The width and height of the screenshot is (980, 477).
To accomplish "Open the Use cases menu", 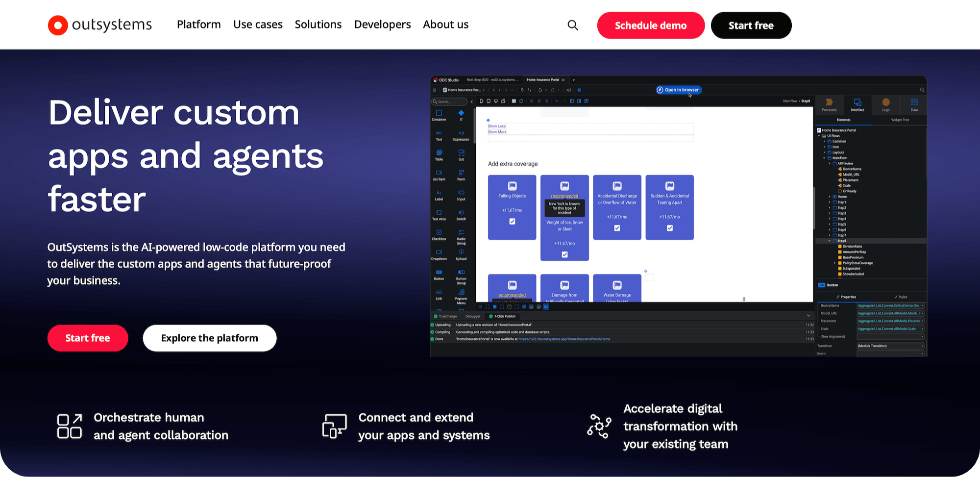I will (258, 25).
